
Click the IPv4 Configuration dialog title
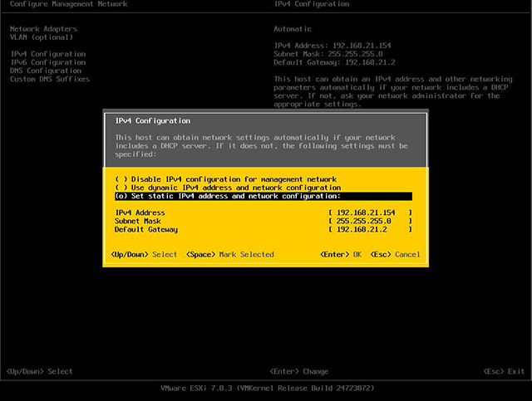coord(153,121)
